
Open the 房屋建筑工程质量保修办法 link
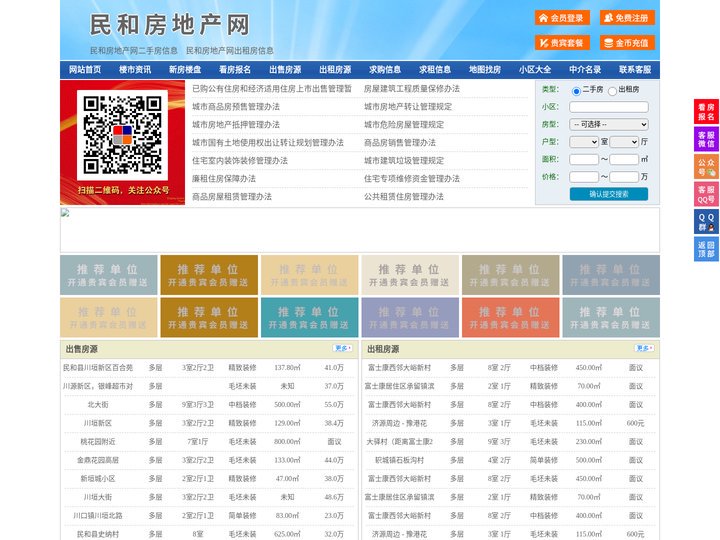pyautogui.click(x=411, y=89)
